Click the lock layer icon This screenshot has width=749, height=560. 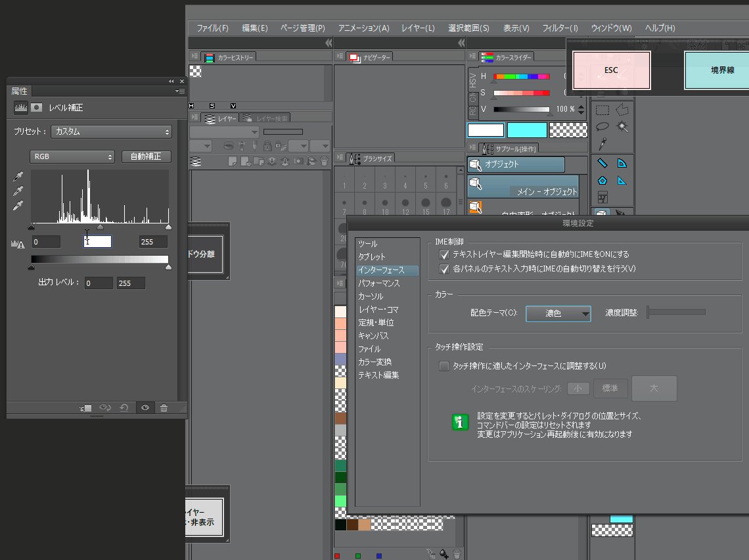click(x=267, y=146)
